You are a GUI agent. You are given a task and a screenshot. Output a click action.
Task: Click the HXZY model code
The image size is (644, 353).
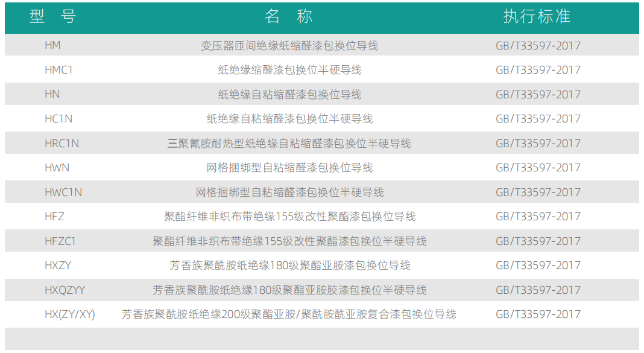click(x=58, y=266)
